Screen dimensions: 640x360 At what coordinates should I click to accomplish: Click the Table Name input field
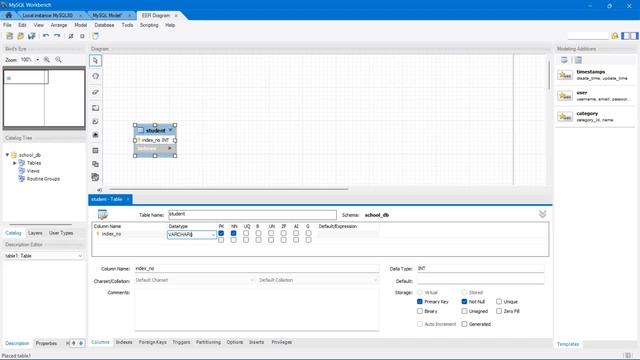click(x=252, y=214)
